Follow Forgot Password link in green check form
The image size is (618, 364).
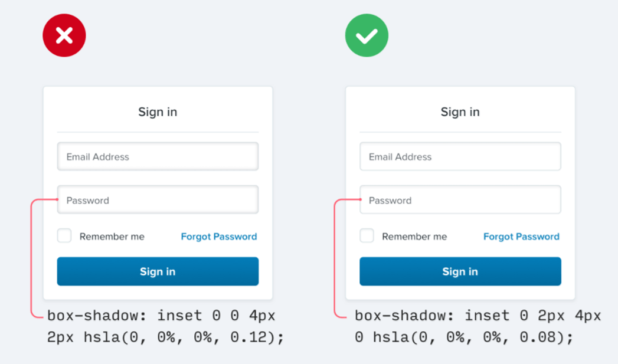click(521, 237)
